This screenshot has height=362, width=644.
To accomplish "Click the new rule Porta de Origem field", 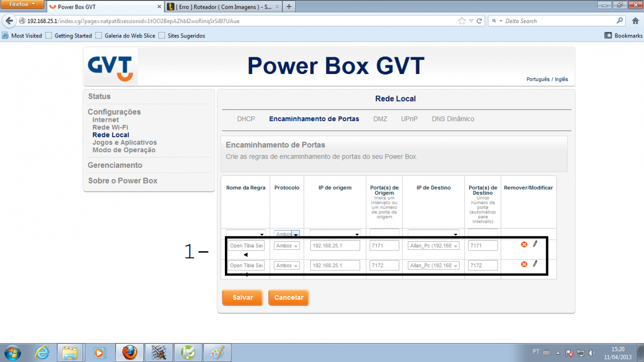I will [384, 233].
